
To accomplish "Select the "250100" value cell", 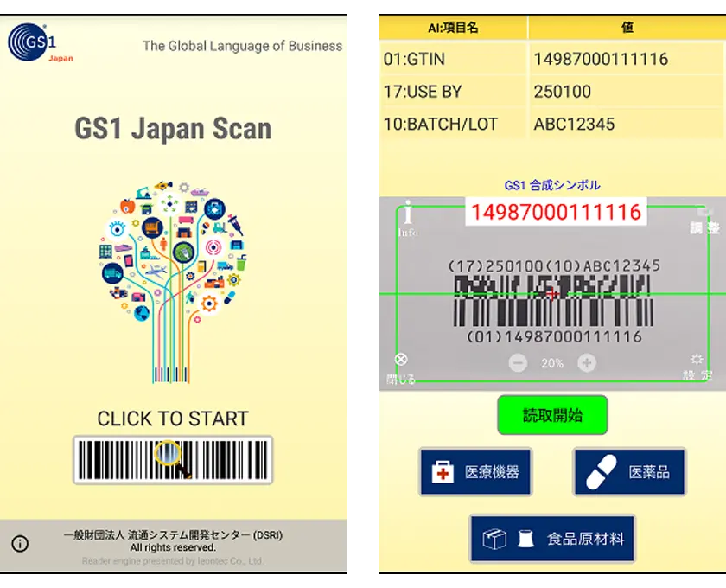I will click(627, 92).
